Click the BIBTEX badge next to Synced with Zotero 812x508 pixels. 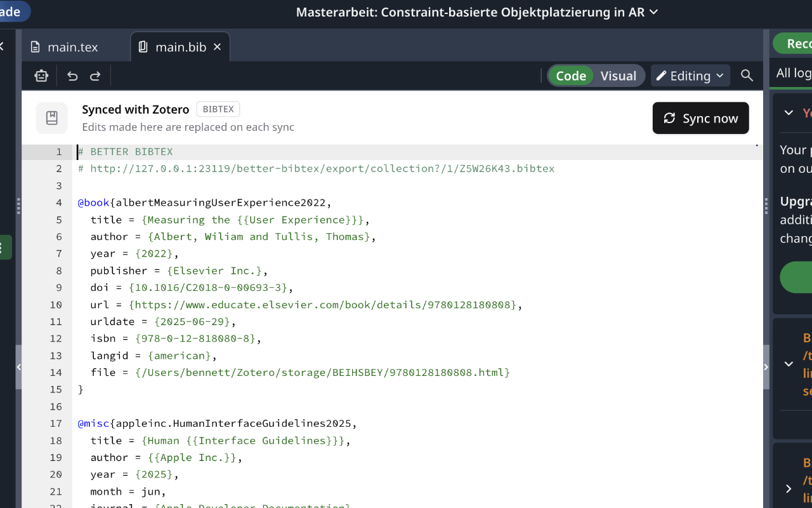click(x=218, y=109)
